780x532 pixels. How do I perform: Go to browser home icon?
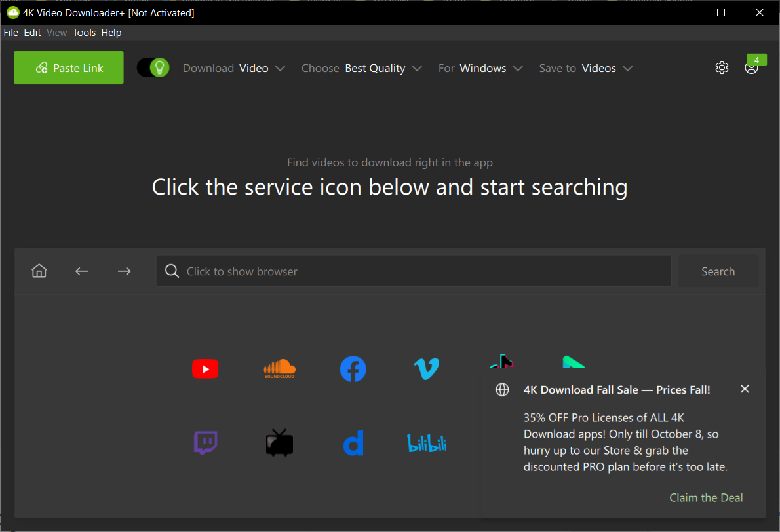click(39, 271)
